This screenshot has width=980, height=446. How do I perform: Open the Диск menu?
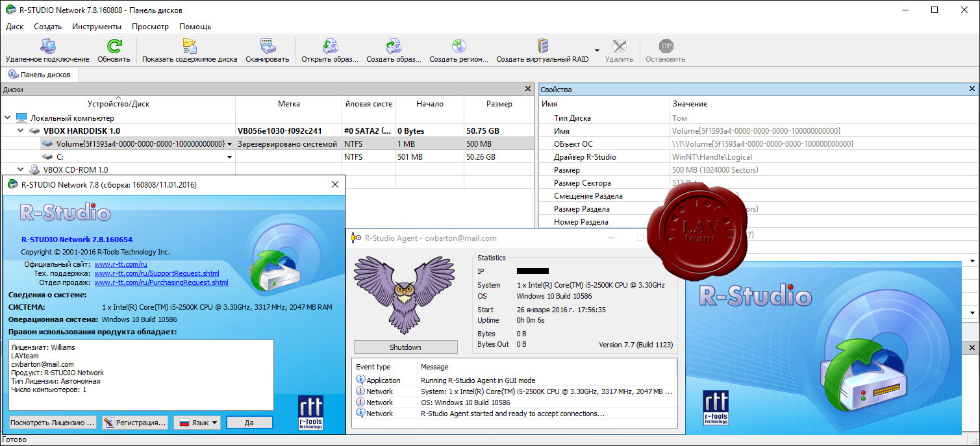14,27
